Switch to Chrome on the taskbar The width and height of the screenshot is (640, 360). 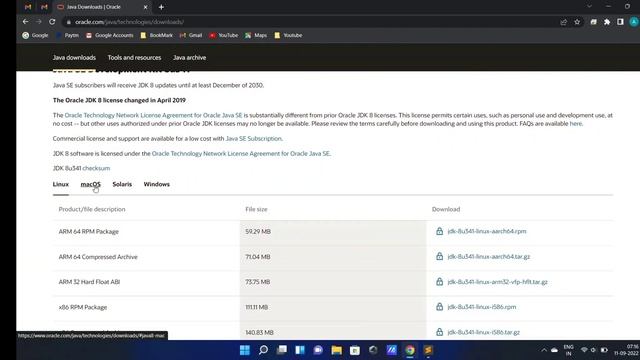click(410, 350)
